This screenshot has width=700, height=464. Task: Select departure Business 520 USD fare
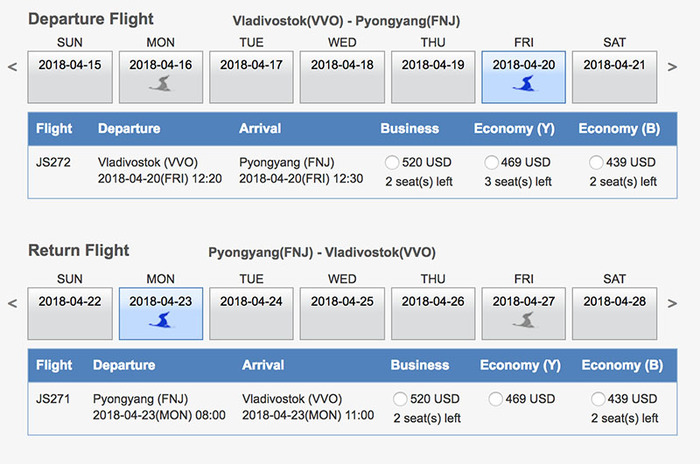point(392,162)
